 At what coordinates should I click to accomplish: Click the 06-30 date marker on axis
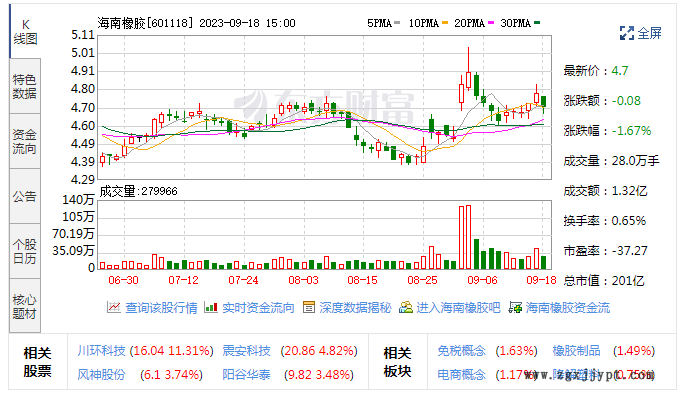coord(123,280)
